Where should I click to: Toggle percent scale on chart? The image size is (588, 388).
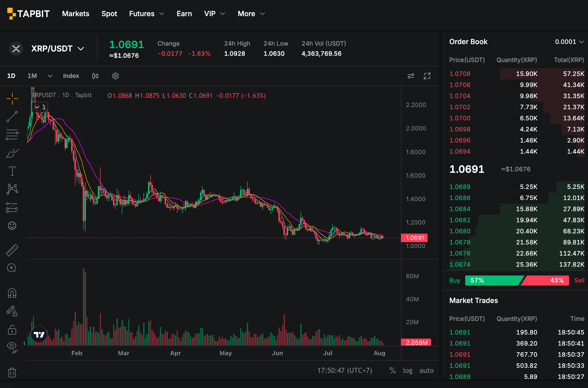point(393,370)
